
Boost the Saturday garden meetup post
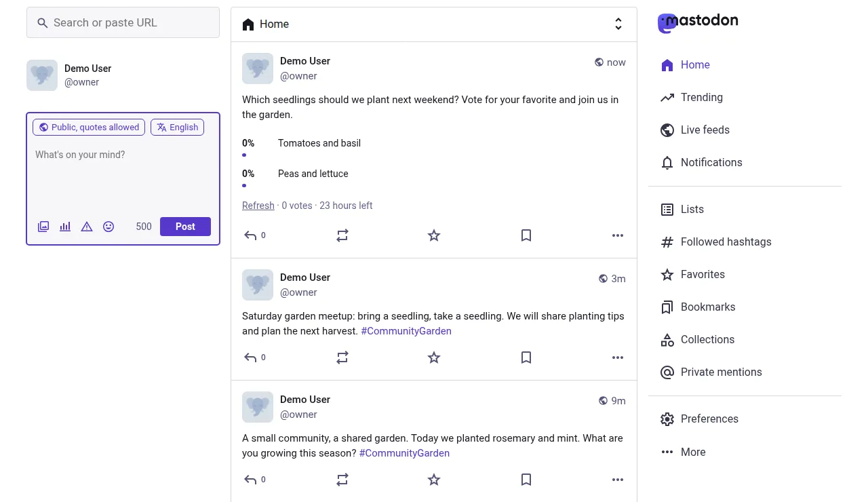pos(342,358)
